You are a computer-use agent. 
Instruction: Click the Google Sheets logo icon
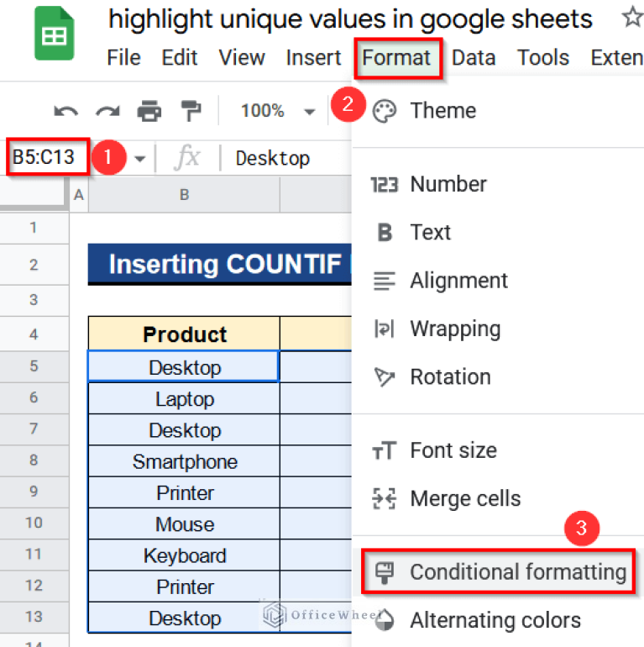pos(55,37)
